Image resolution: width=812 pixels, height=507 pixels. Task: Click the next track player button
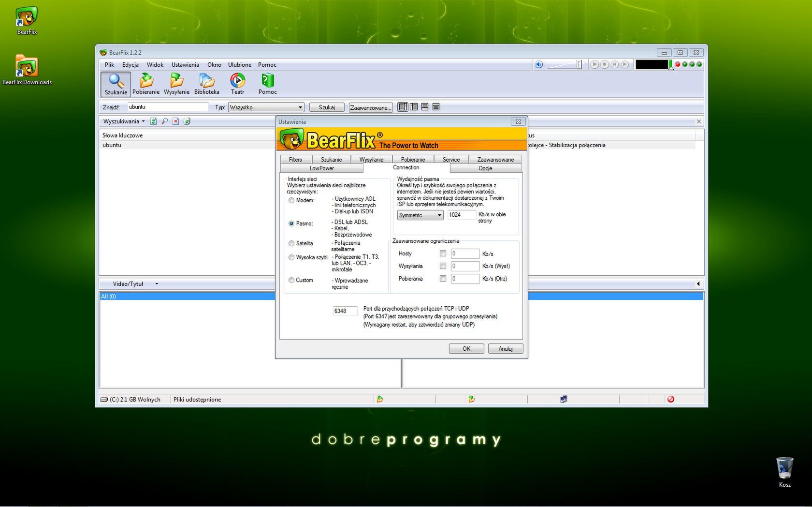tap(625, 64)
